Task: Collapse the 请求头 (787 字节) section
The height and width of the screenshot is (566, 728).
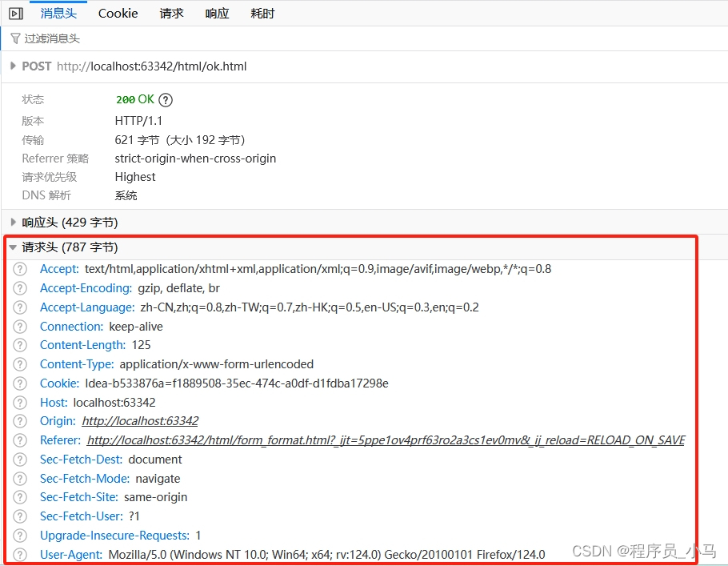Action: 13,247
